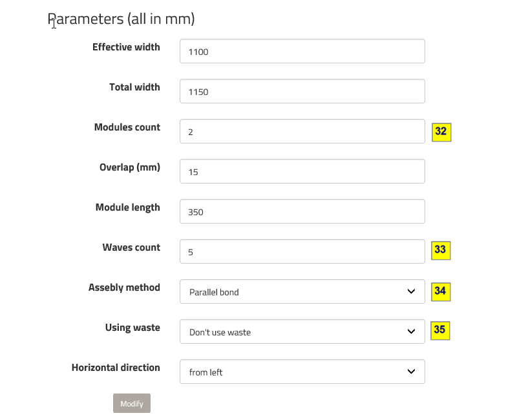Click the yellow 32 marker badge

coord(441,132)
